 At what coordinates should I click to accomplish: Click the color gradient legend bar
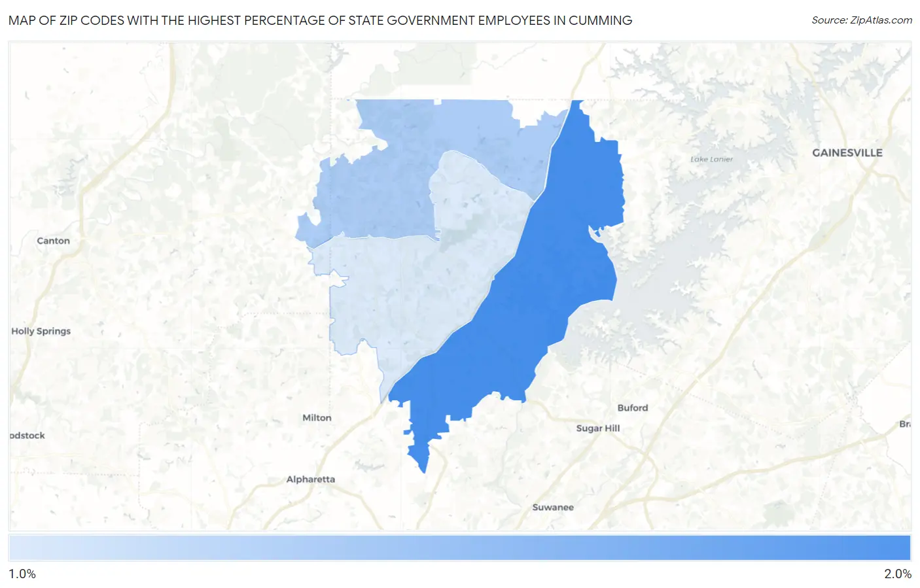[x=459, y=547]
